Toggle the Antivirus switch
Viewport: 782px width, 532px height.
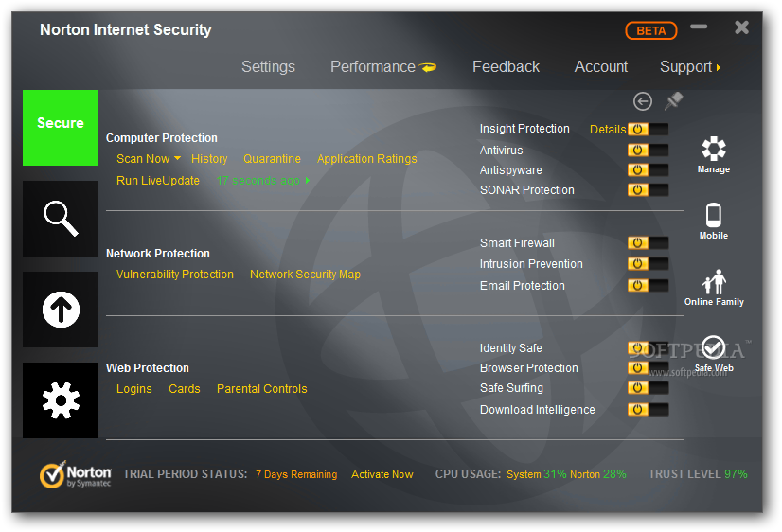648,151
